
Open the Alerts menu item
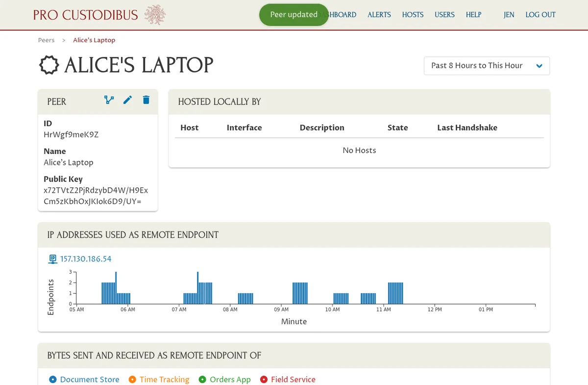[x=379, y=15]
